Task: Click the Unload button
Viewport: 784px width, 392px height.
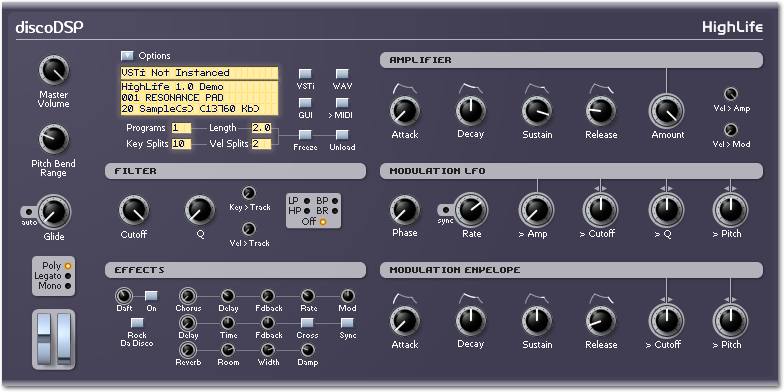Action: click(x=342, y=135)
